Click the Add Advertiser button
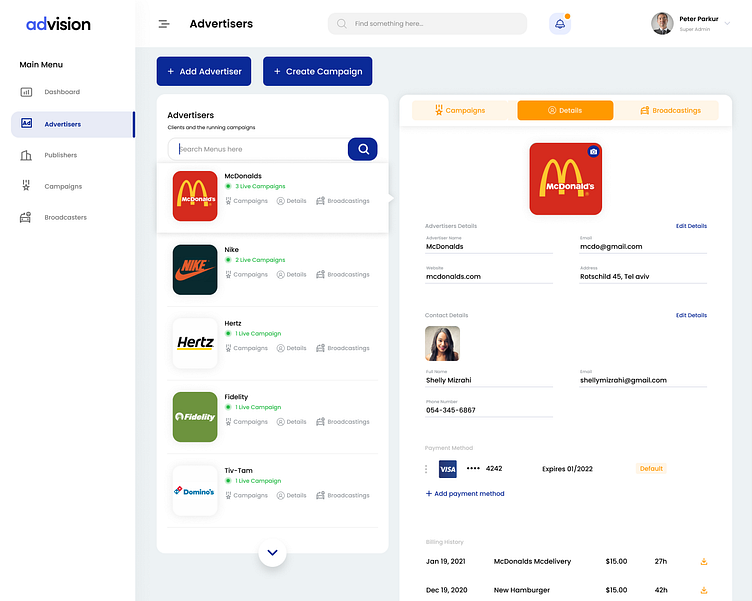 204,71
